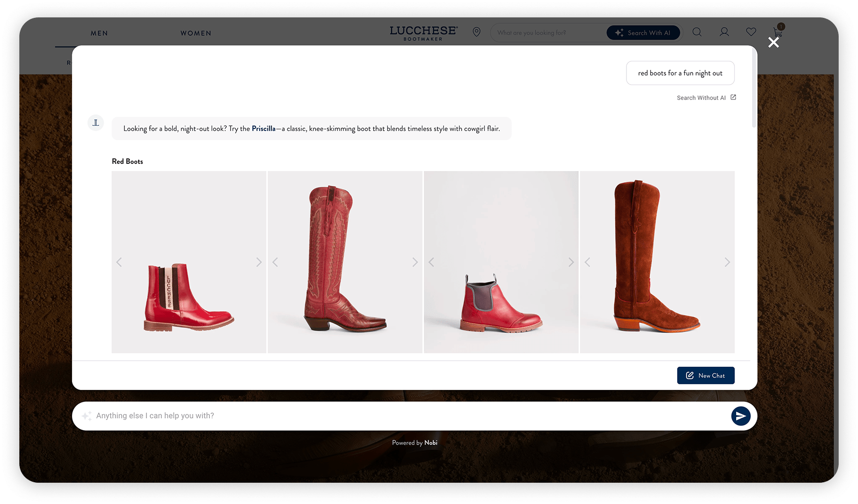Open the Priscilla product link
This screenshot has width=858, height=504.
click(x=263, y=129)
